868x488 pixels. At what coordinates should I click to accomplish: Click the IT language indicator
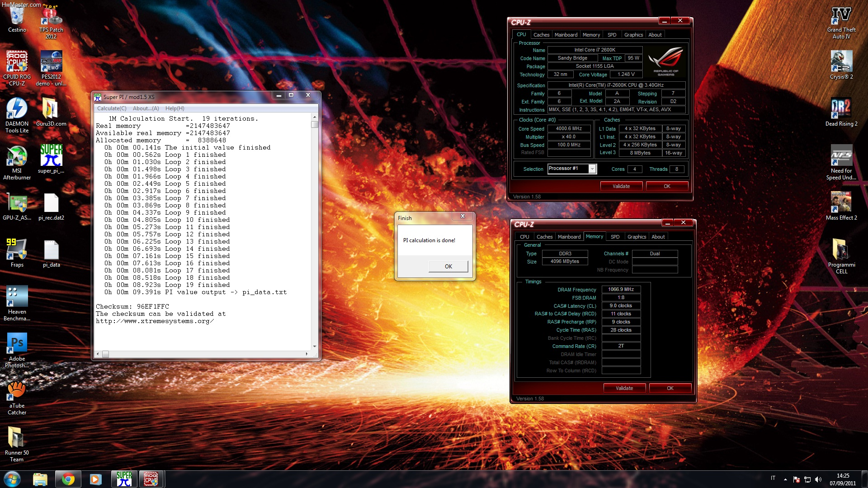pyautogui.click(x=773, y=478)
